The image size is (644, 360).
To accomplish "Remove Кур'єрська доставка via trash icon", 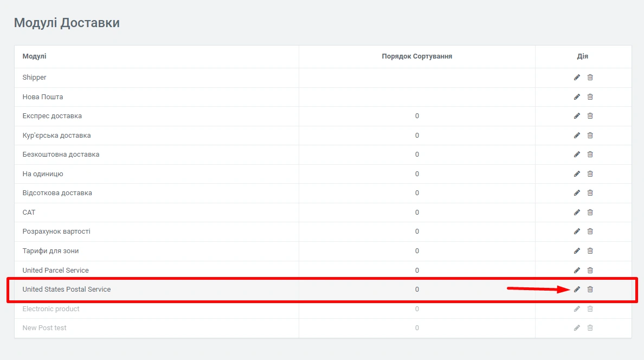I will point(590,136).
